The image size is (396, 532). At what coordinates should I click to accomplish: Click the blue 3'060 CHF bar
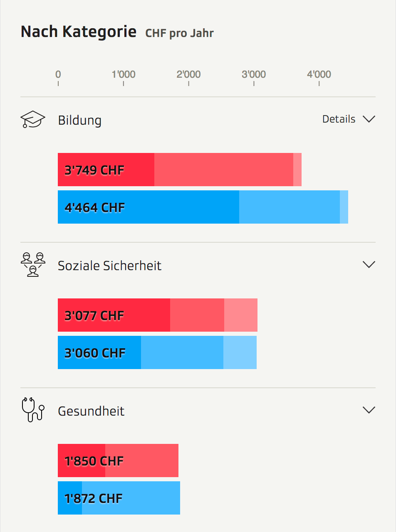point(157,352)
